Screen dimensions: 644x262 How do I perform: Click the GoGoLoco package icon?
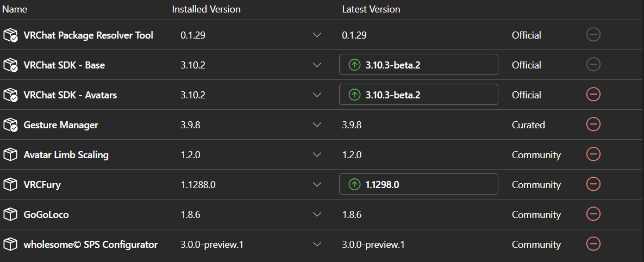tap(10, 215)
